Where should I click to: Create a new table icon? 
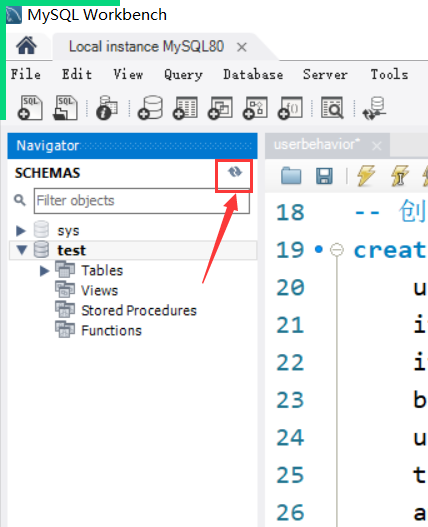[185, 108]
